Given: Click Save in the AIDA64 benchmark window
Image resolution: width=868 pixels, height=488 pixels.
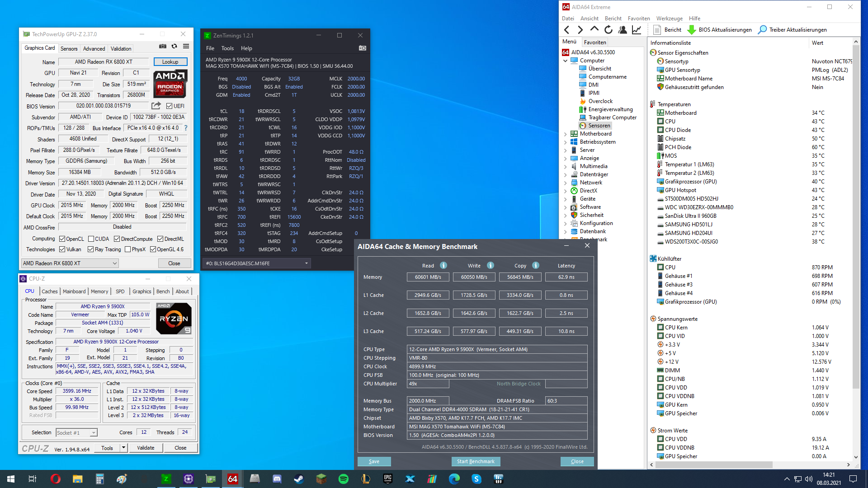Looking at the screenshot, I should (x=374, y=461).
